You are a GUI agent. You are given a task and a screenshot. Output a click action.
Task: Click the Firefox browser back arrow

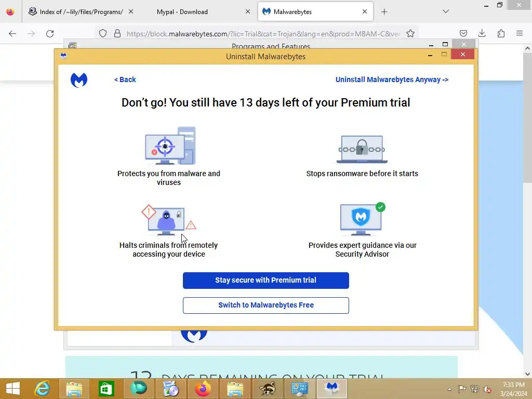(12, 34)
